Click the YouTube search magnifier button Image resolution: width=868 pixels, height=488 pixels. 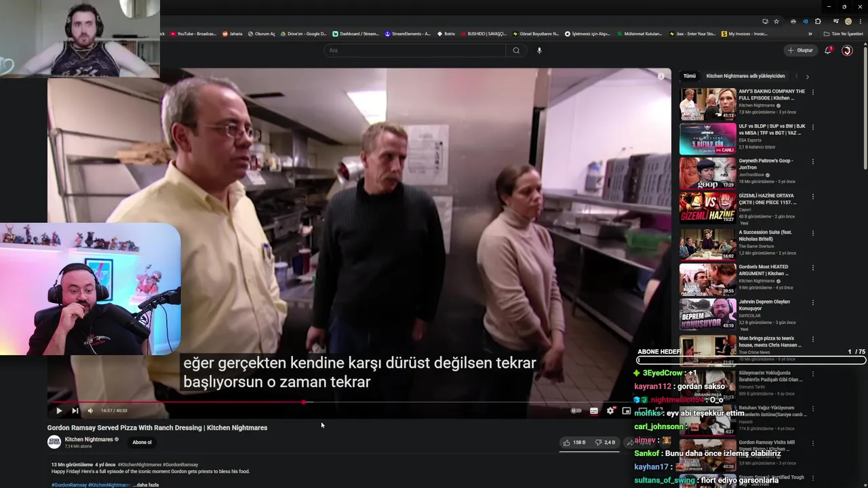pyautogui.click(x=516, y=50)
